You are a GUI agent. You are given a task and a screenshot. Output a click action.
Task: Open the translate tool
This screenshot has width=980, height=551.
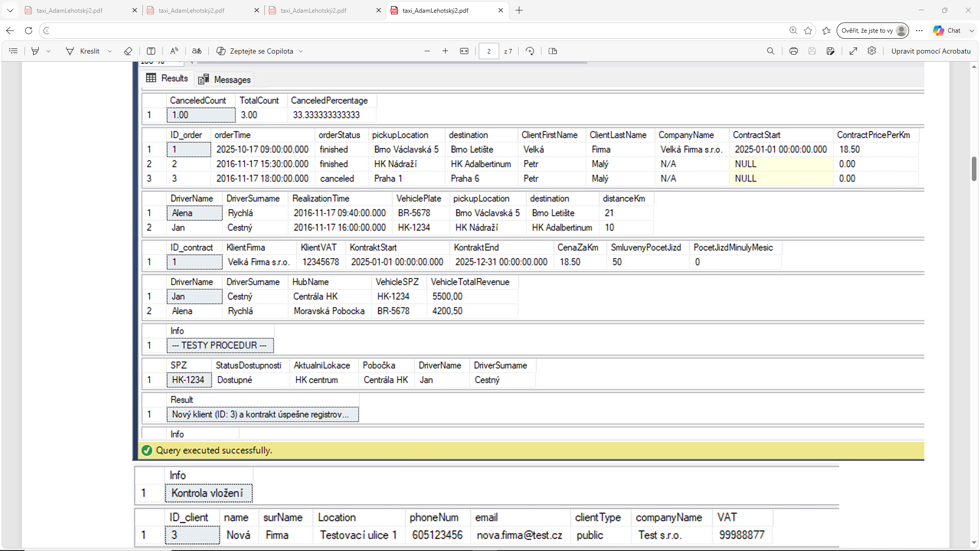197,51
